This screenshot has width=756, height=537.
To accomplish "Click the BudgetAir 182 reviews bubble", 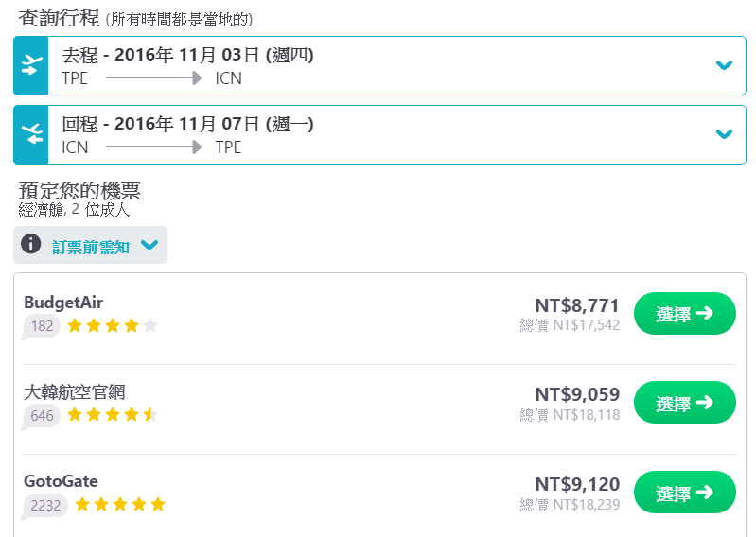I will [42, 326].
